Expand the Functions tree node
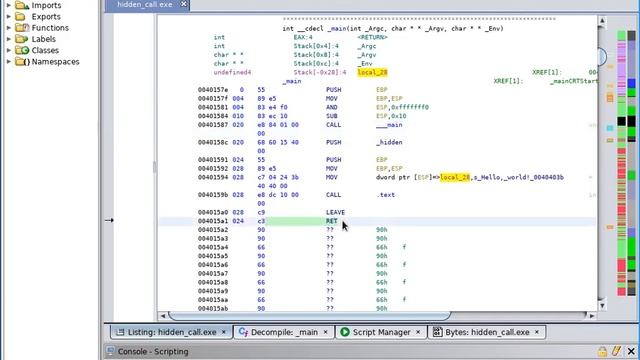The width and height of the screenshot is (640, 360). point(9,28)
